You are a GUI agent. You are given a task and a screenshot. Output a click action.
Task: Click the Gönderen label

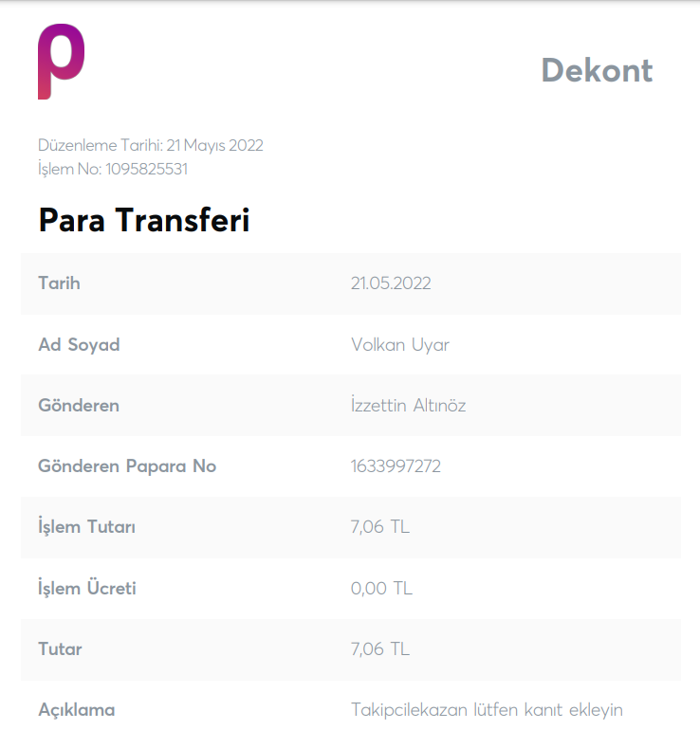coord(79,406)
